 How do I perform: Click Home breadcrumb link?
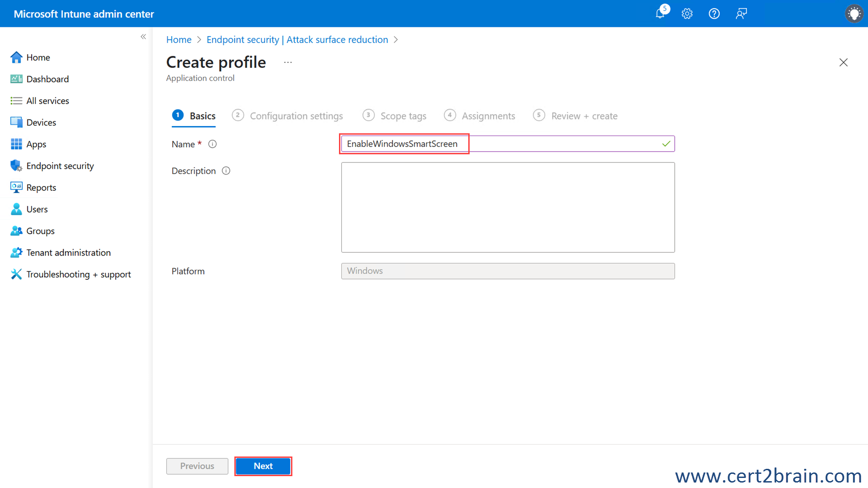[x=179, y=40]
